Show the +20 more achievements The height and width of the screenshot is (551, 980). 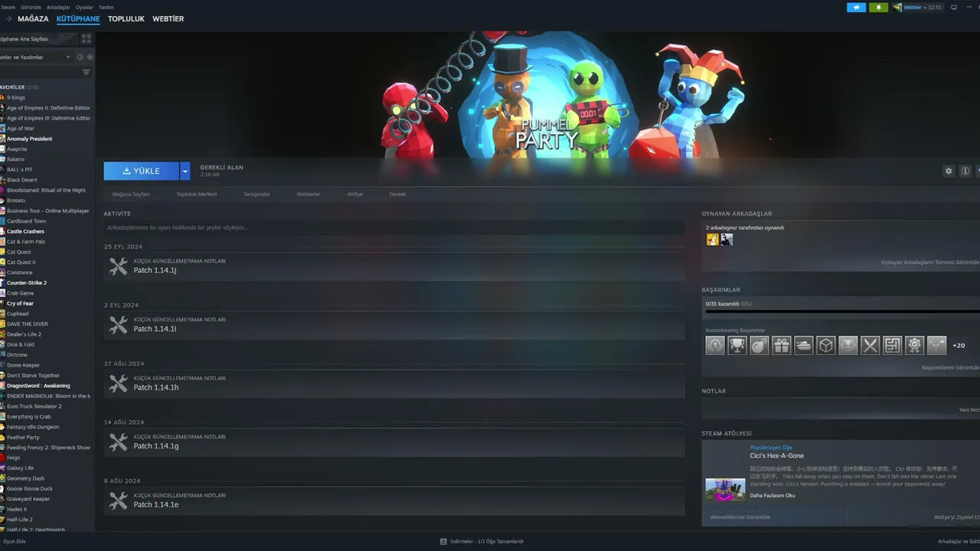pos(959,346)
